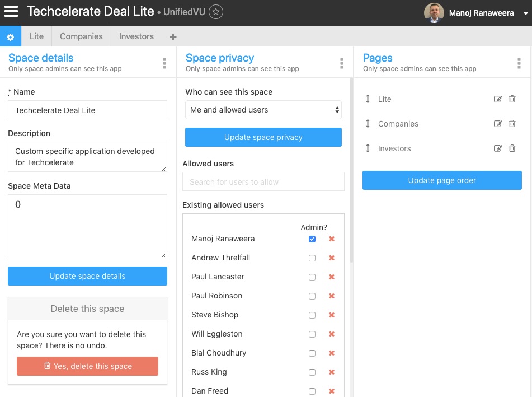Click the favorite star icon beside UnifiedVU
This screenshot has width=532, height=397.
click(216, 12)
